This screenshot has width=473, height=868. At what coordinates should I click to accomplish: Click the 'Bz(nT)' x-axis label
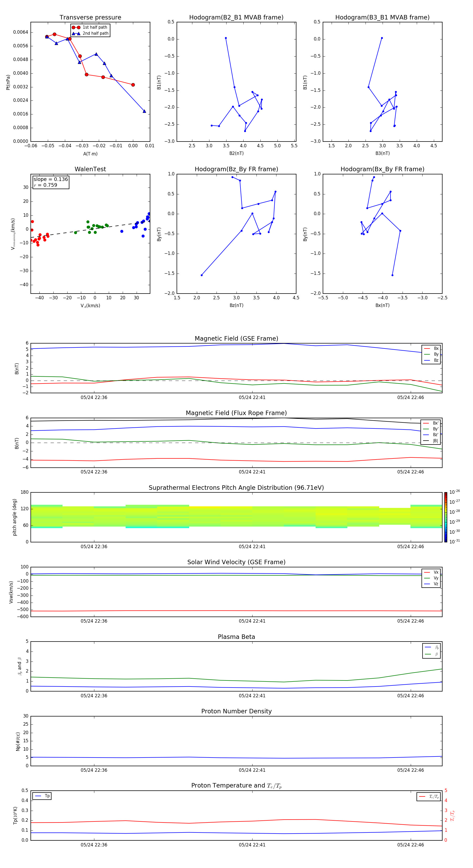236,305
